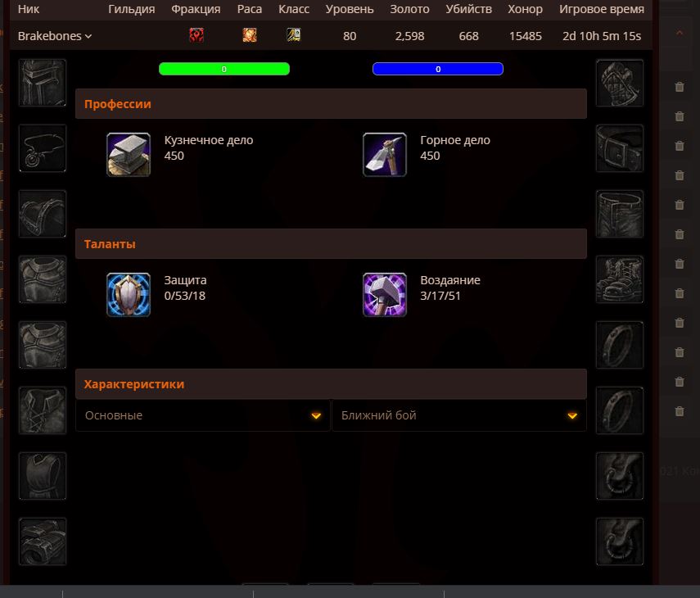Screen dimensions: 700x598
Task: Open the empty gloves equipment slot
Action: [x=620, y=83]
